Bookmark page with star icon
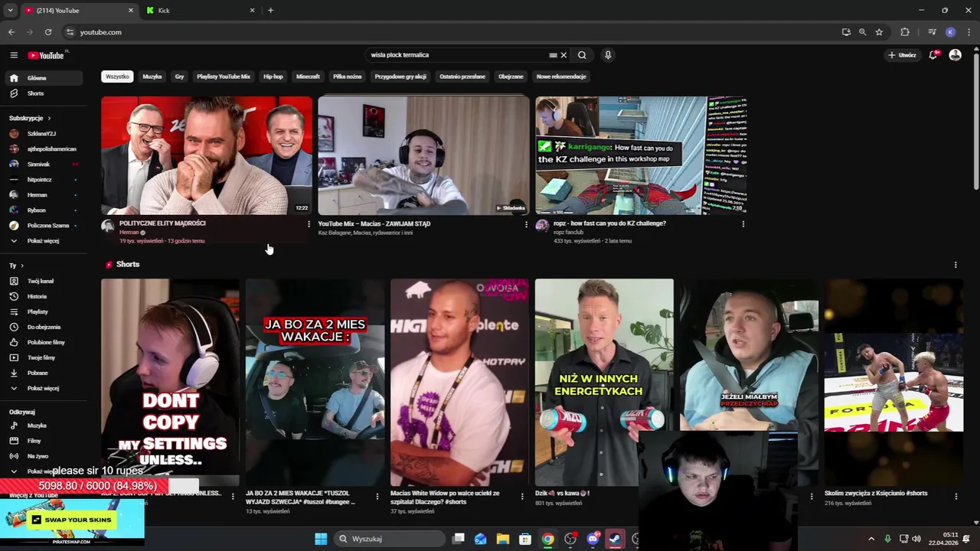980x551 pixels. tap(879, 32)
